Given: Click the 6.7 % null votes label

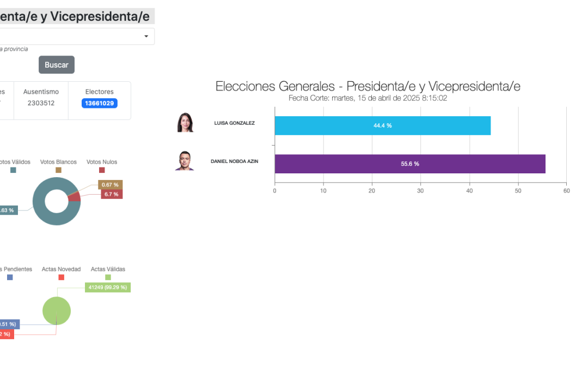Looking at the screenshot, I should point(112,194).
